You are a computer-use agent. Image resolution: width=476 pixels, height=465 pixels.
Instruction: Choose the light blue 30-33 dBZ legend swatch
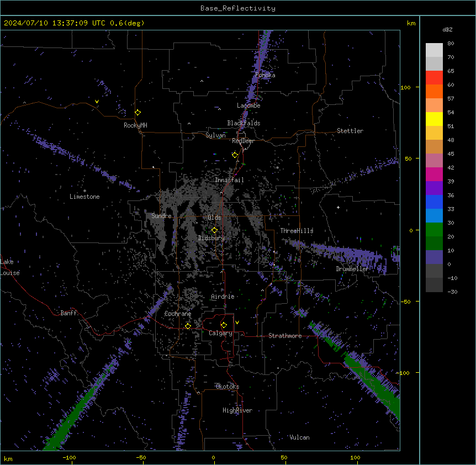point(434,216)
